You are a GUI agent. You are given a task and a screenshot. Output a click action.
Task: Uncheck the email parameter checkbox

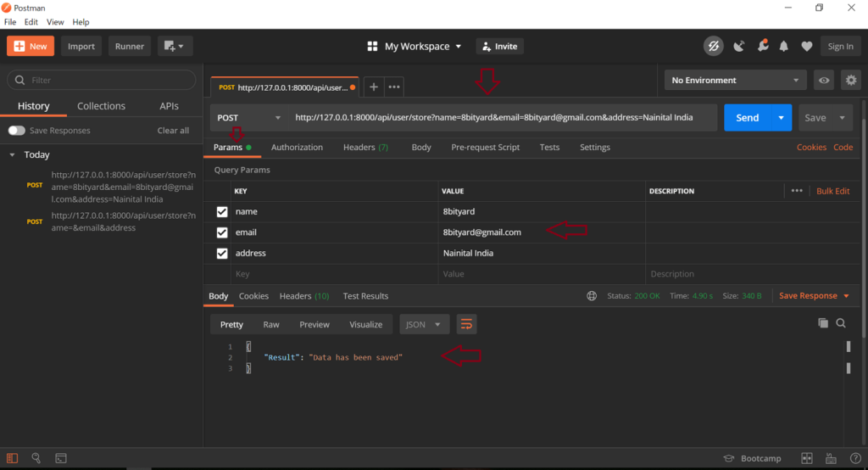pos(222,232)
